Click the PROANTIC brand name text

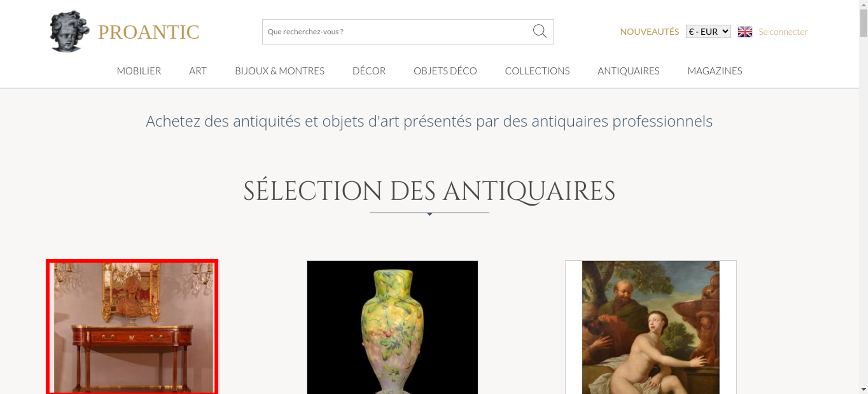148,32
